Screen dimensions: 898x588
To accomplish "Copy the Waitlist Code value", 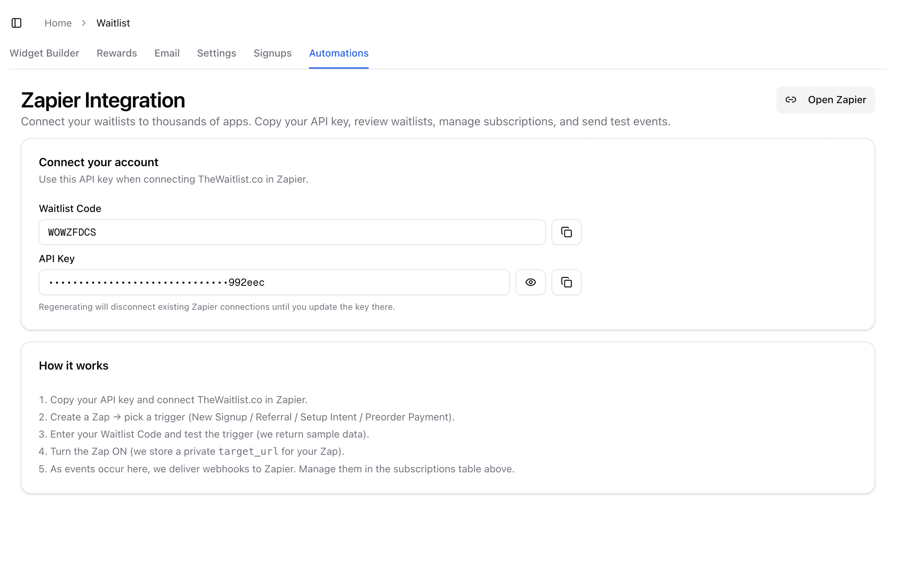I will pyautogui.click(x=566, y=232).
